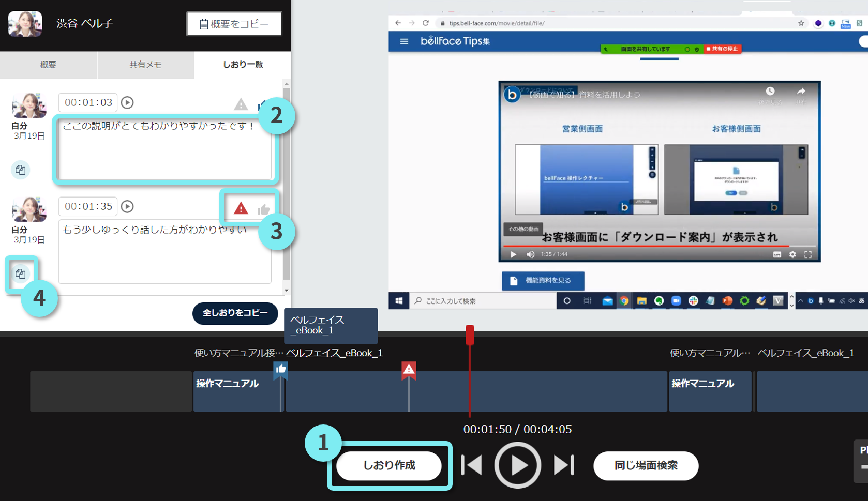868x501 pixels.
Task: Click 機能資料を見る button
Action: (x=543, y=281)
